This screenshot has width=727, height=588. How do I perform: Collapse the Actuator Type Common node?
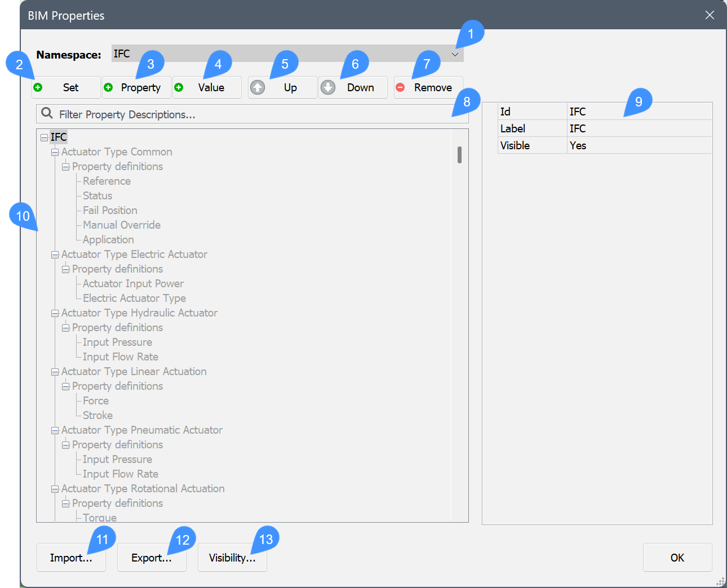(x=55, y=152)
